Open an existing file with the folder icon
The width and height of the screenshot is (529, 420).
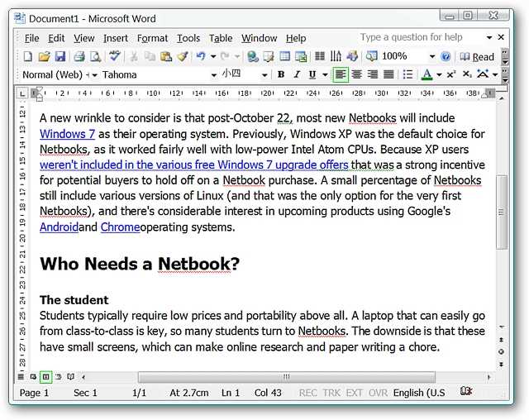pyautogui.click(x=44, y=56)
